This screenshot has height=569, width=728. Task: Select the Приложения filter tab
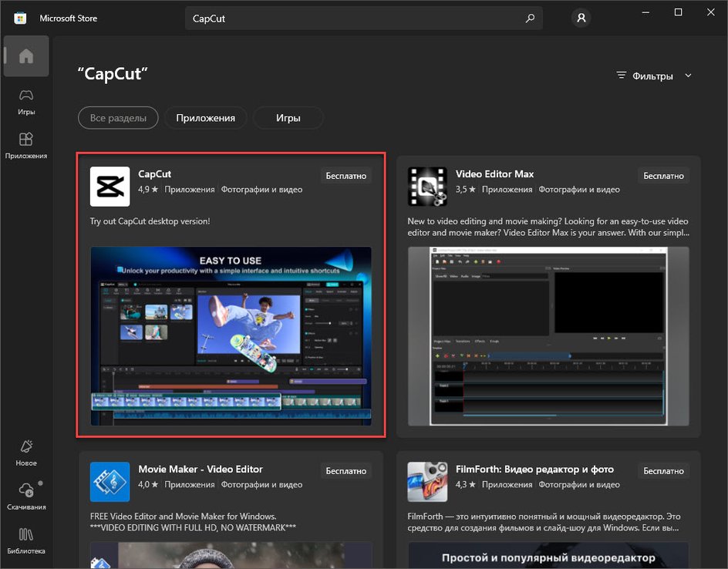(x=205, y=118)
